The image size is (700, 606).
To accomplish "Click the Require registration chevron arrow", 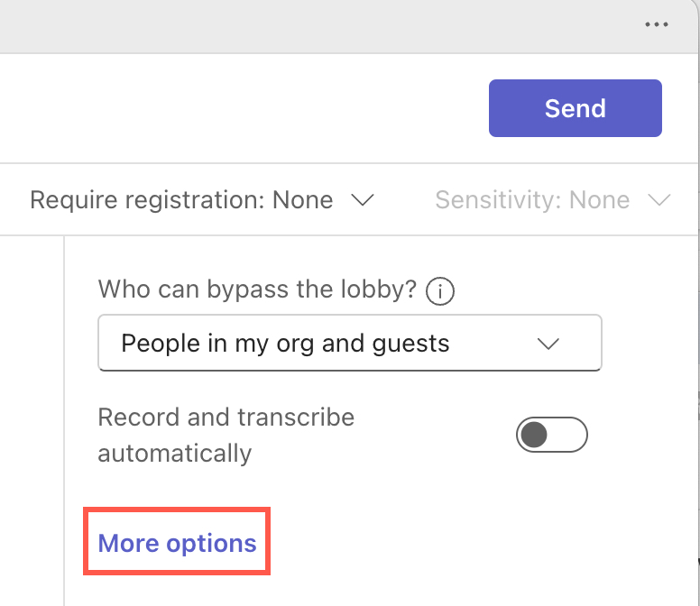I will coord(362,200).
